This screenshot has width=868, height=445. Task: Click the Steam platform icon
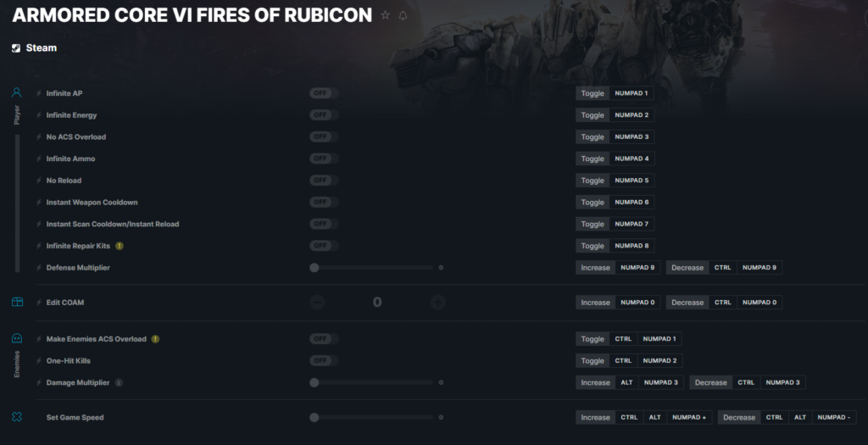16,48
